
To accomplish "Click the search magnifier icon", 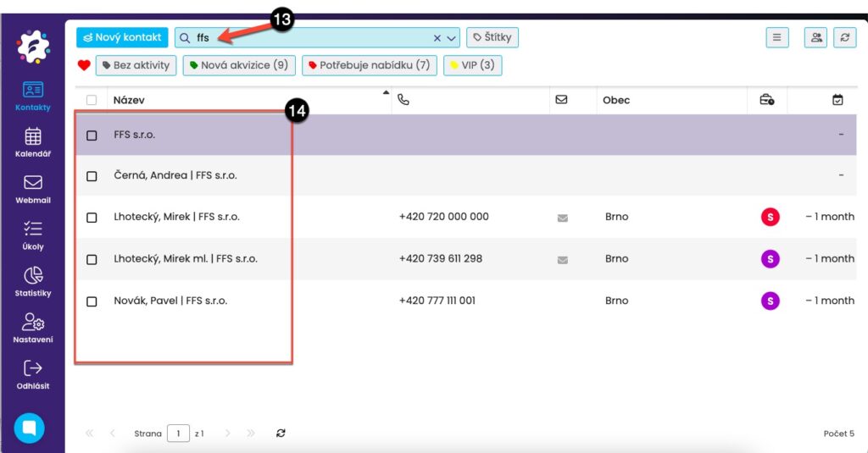I will point(185,37).
